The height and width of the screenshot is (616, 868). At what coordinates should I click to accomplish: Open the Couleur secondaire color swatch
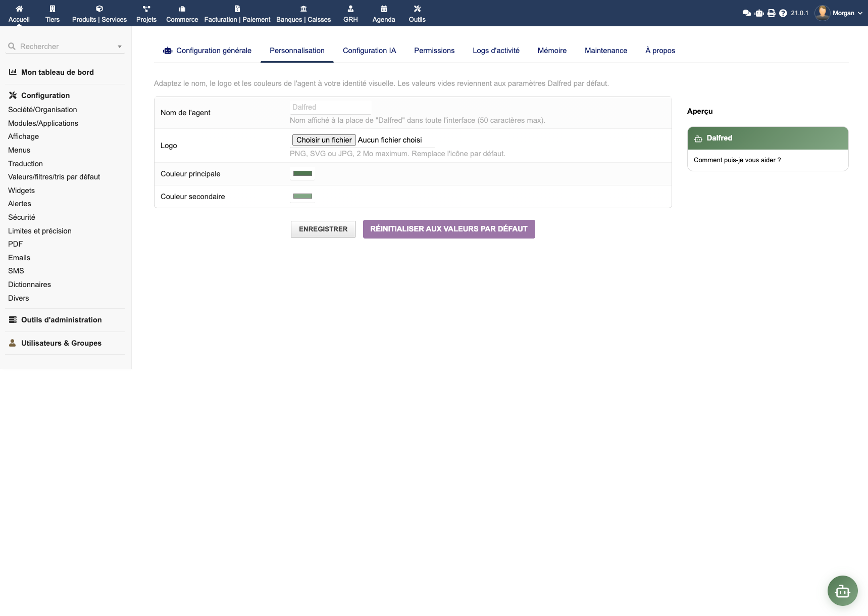[x=302, y=196]
